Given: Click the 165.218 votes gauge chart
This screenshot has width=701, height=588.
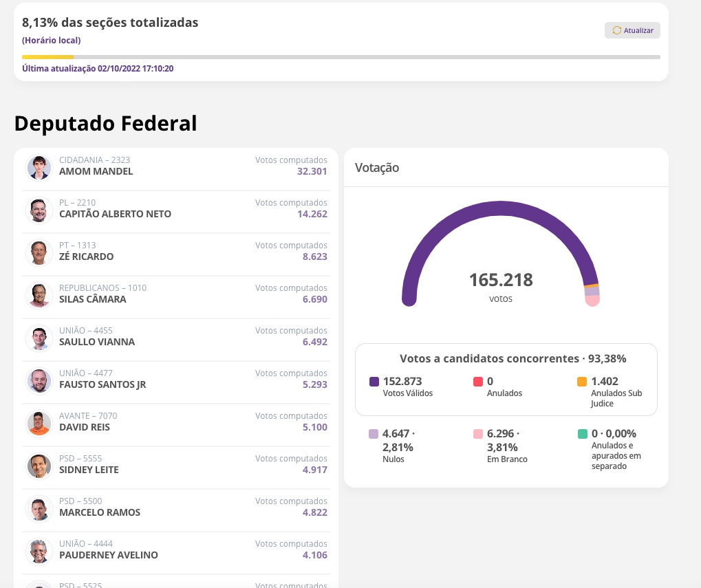Looking at the screenshot, I should (501, 254).
